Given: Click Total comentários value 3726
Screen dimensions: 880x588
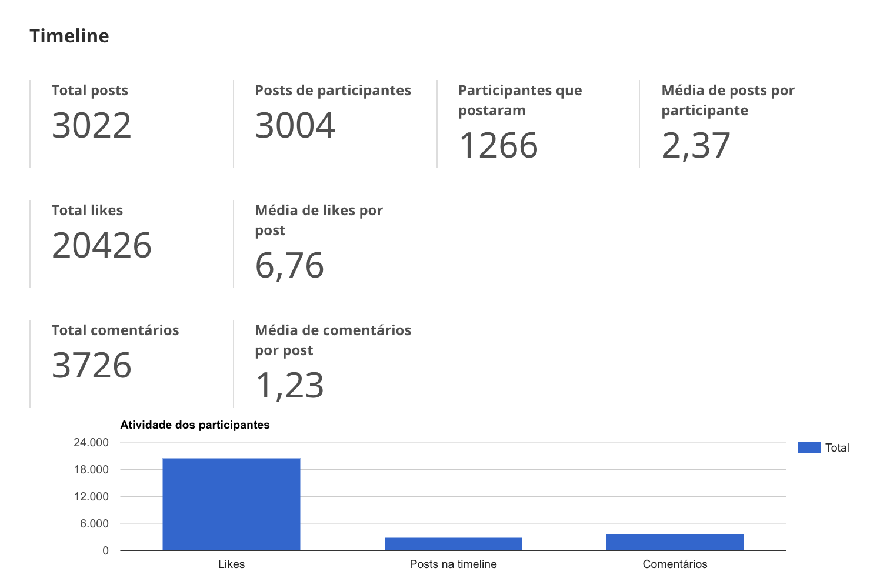Looking at the screenshot, I should [x=92, y=365].
